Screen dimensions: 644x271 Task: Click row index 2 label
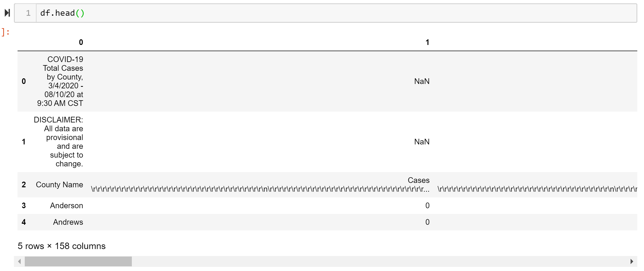24,185
